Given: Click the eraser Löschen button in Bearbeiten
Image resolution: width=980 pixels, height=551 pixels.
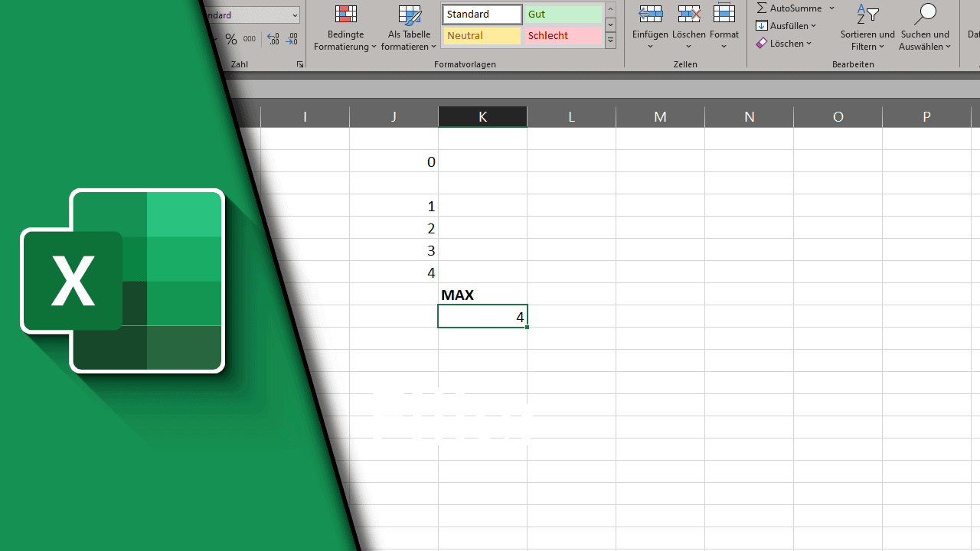Looking at the screenshot, I should (x=784, y=43).
